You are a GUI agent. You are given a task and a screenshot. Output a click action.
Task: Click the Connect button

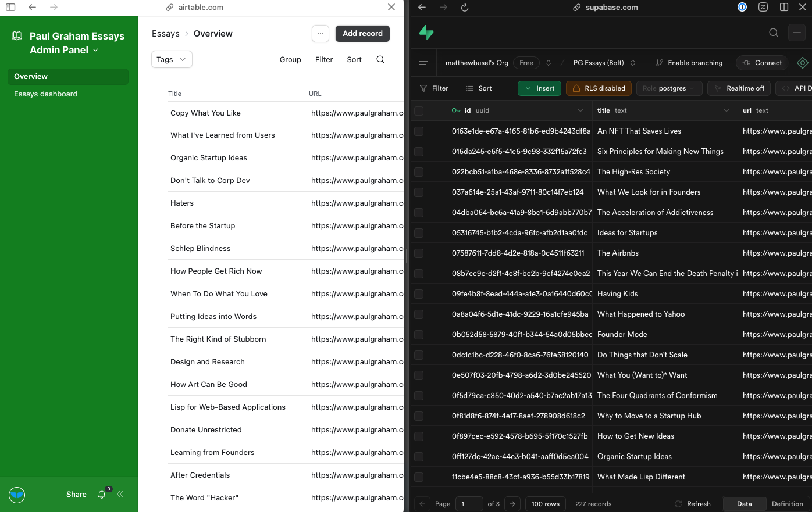(763, 63)
